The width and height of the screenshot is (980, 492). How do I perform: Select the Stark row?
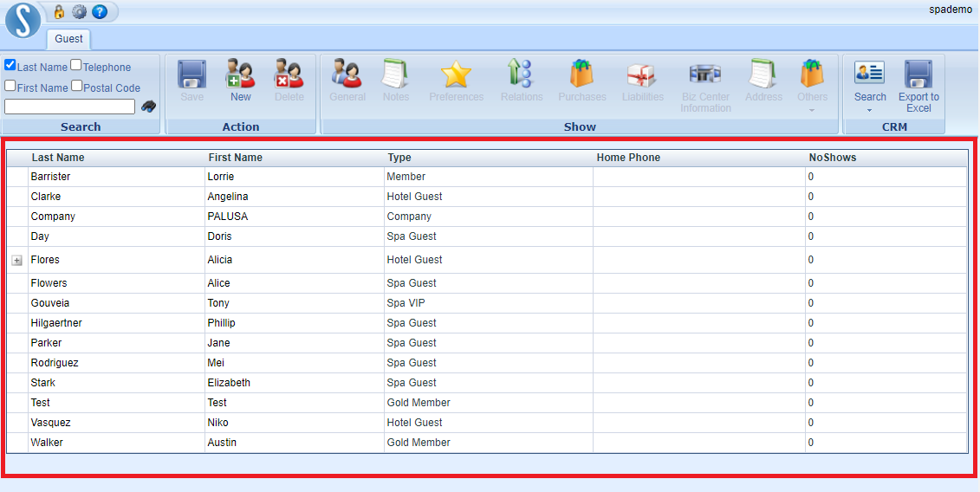pyautogui.click(x=487, y=383)
